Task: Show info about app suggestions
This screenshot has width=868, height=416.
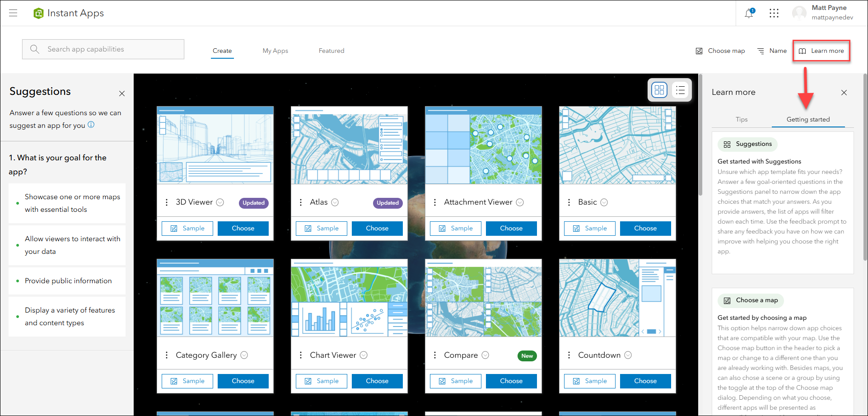Action: (x=91, y=125)
